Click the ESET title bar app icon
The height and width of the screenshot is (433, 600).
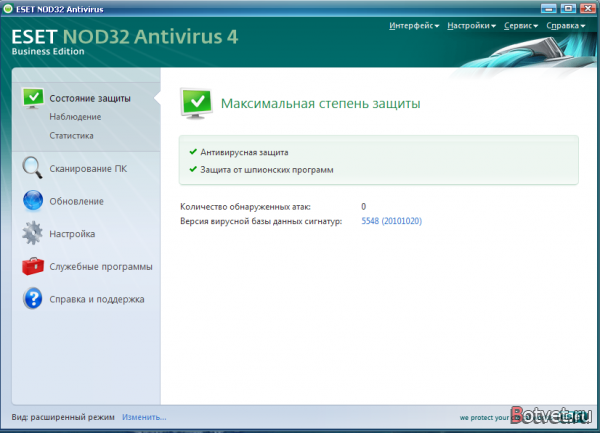point(8,9)
